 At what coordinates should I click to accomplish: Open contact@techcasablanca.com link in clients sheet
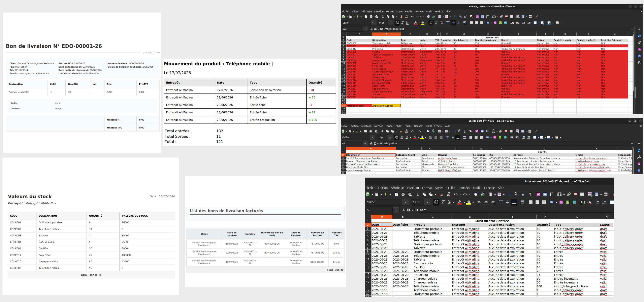[x=591, y=158]
